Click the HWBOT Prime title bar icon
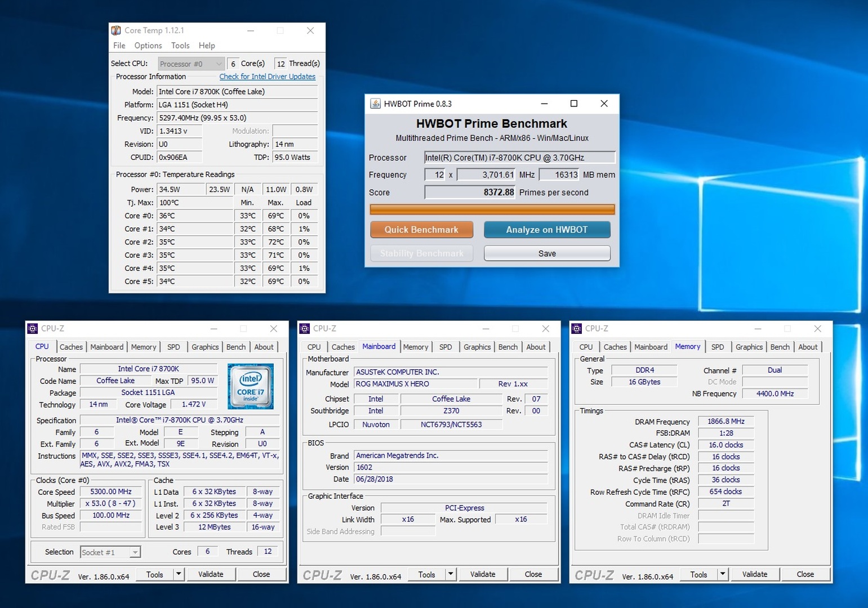This screenshot has width=868, height=608. pyautogui.click(x=375, y=104)
